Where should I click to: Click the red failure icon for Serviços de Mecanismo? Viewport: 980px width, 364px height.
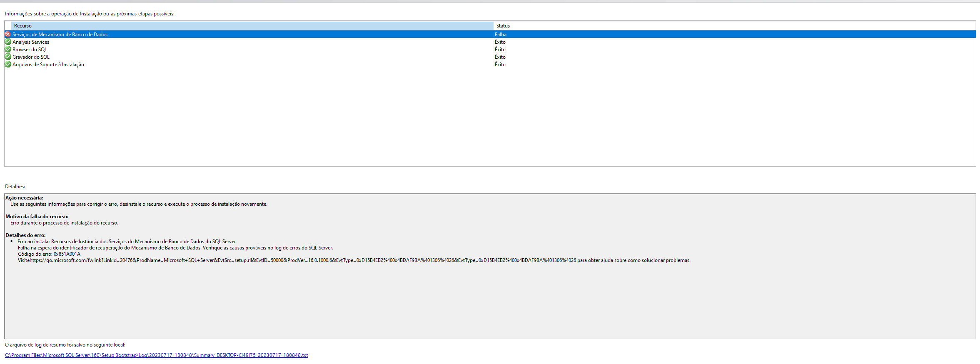8,34
